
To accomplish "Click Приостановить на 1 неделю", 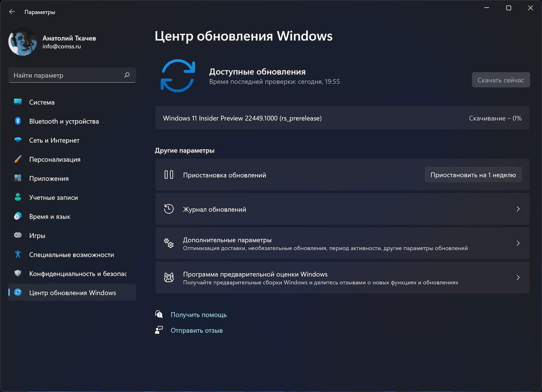I will (473, 175).
